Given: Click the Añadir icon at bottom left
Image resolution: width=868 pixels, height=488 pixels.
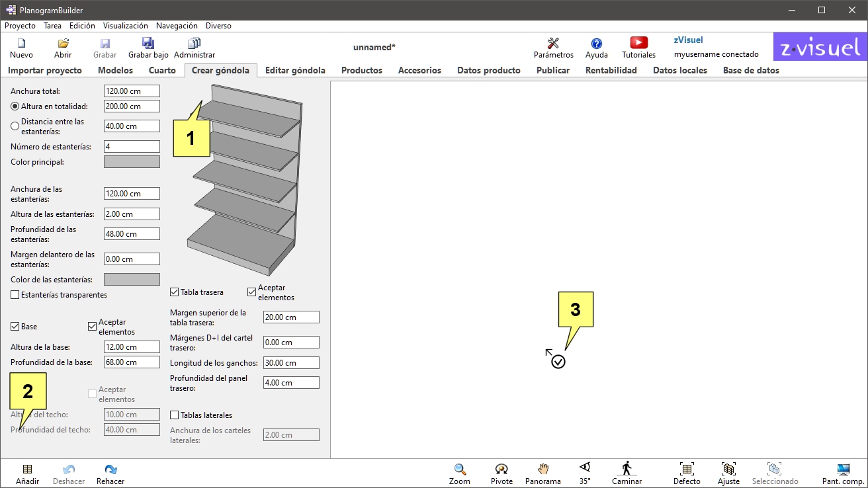Looking at the screenshot, I should click(27, 469).
